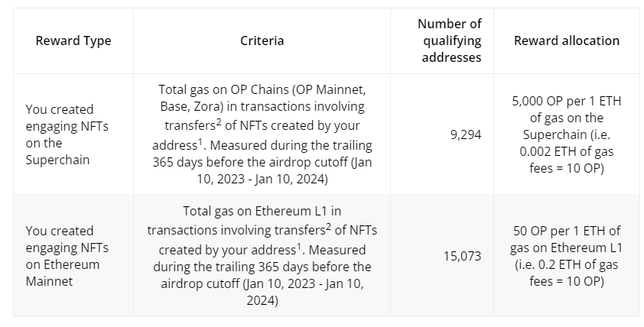Click 'You created engaging NFTs on the Superchain'
Screen dimensions: 644x327
tap(60, 134)
